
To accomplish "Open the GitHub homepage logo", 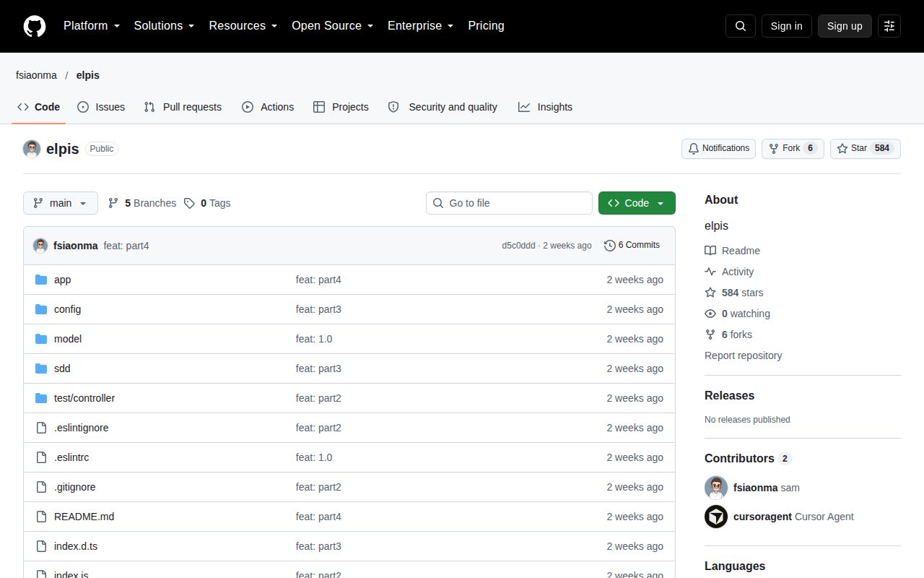I will click(35, 26).
